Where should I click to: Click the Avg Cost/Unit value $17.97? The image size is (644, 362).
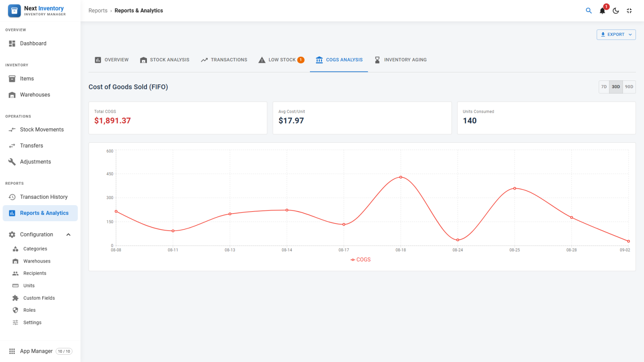[x=291, y=121]
